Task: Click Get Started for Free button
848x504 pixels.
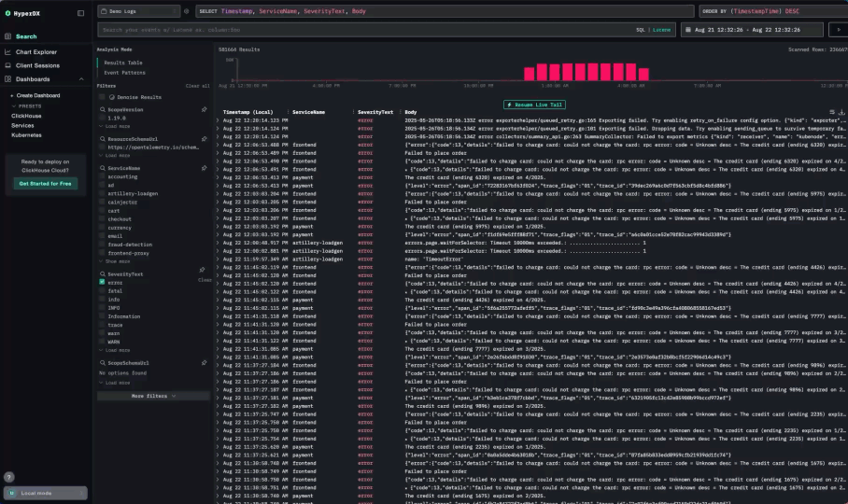Action: [x=45, y=183]
